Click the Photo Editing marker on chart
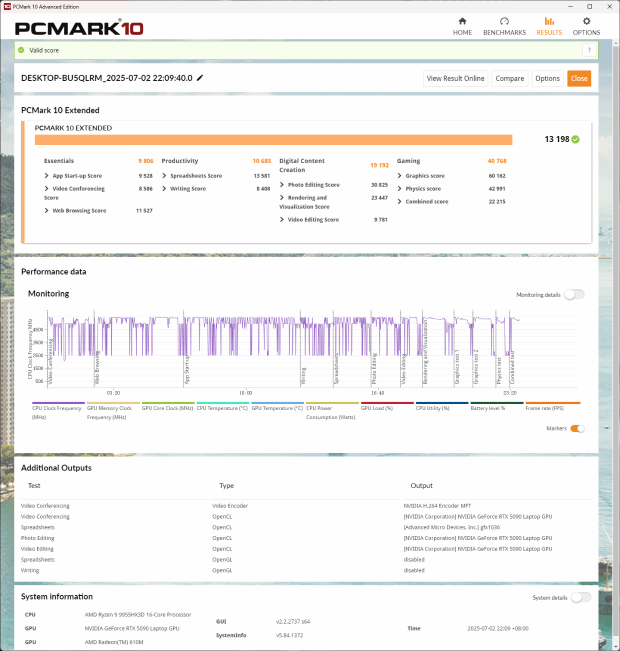 point(374,369)
